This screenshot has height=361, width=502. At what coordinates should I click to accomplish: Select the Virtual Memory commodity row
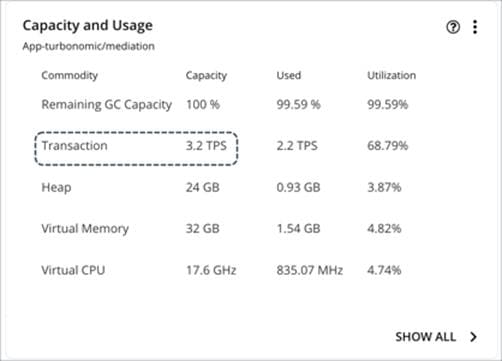pyautogui.click(x=229, y=229)
